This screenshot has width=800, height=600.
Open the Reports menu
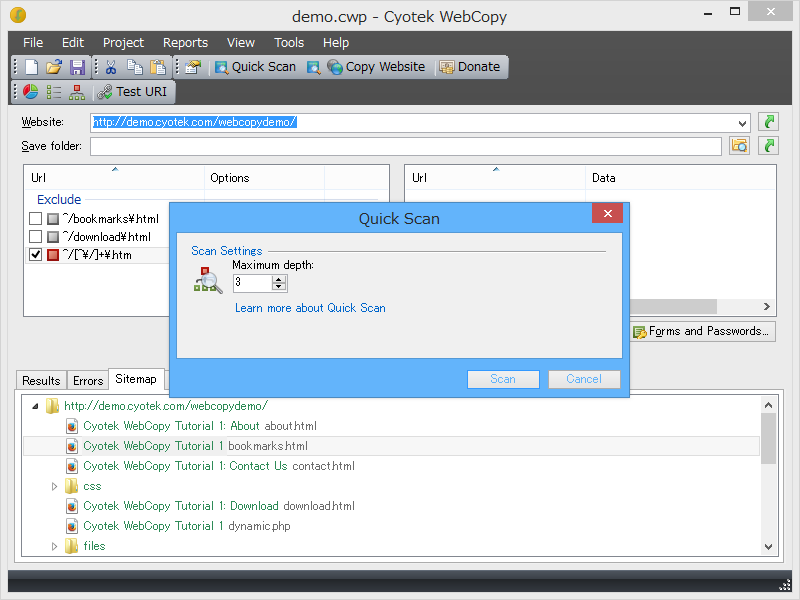pos(185,43)
